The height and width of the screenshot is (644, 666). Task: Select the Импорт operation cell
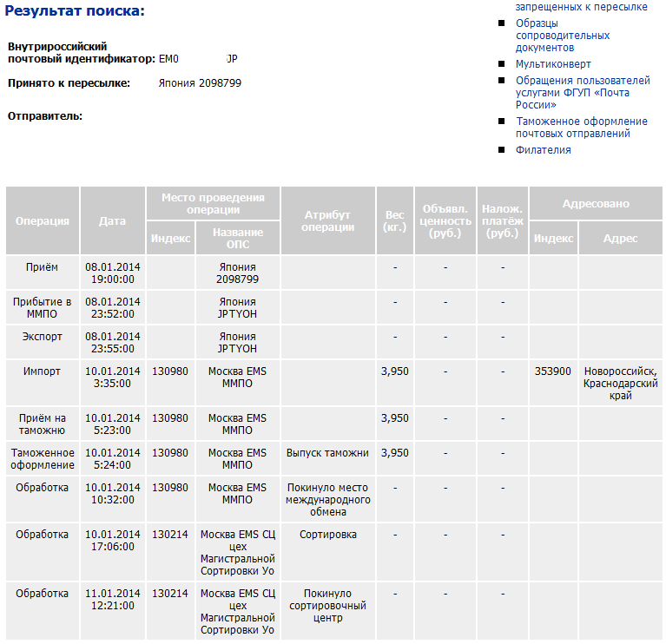[43, 383]
